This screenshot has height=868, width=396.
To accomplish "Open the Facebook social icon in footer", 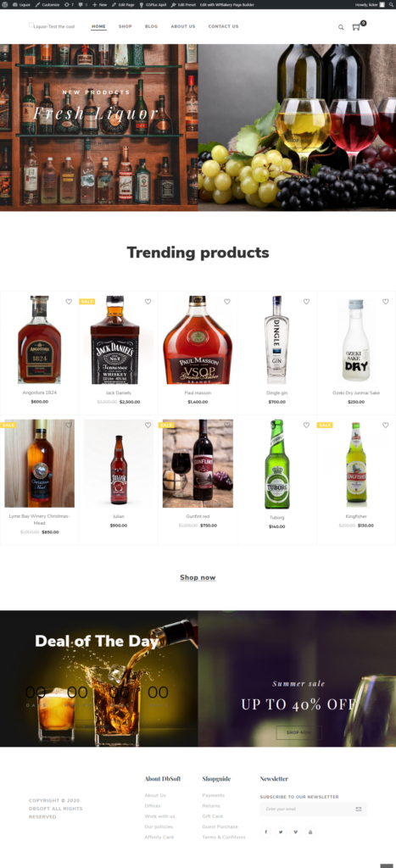I will point(265,832).
